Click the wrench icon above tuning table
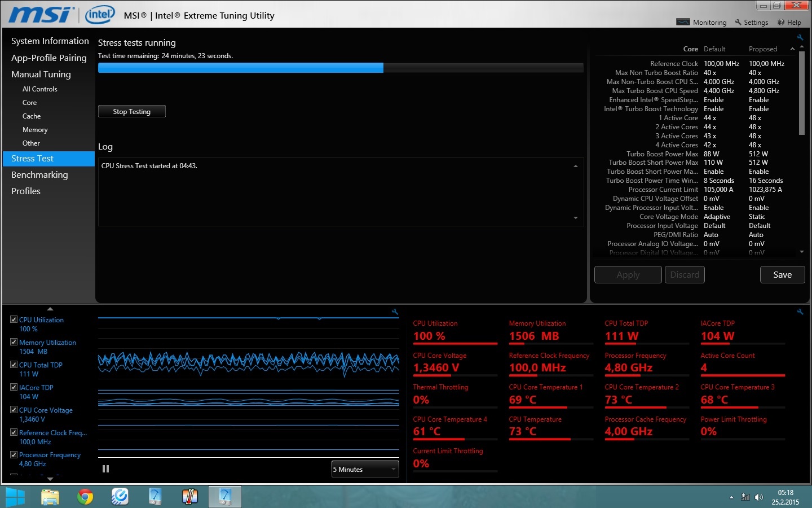812x508 pixels. (x=800, y=37)
